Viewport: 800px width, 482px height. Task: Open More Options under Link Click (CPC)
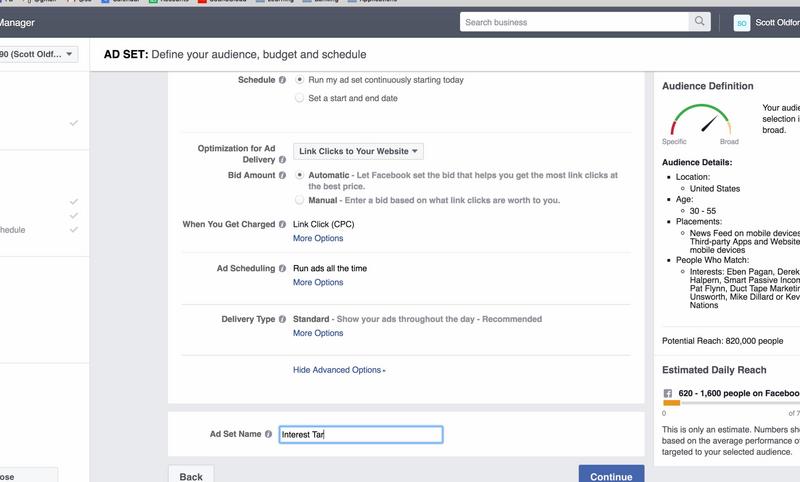pos(318,238)
